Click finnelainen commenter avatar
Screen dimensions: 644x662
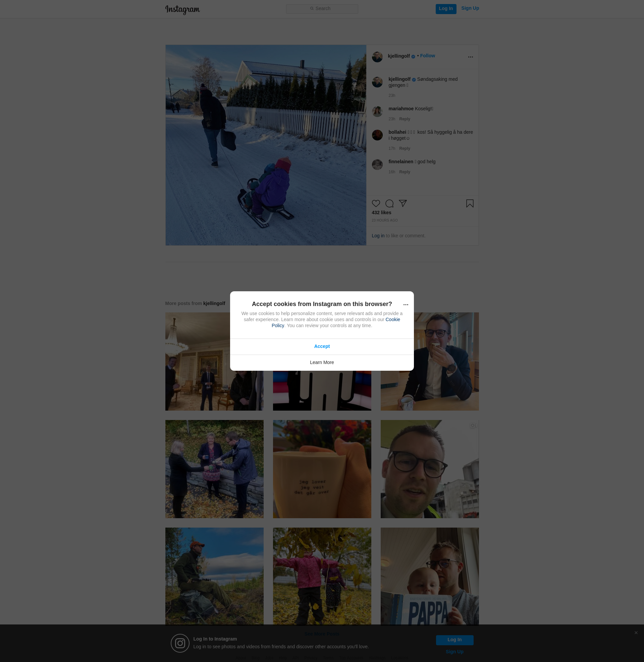pos(377,165)
